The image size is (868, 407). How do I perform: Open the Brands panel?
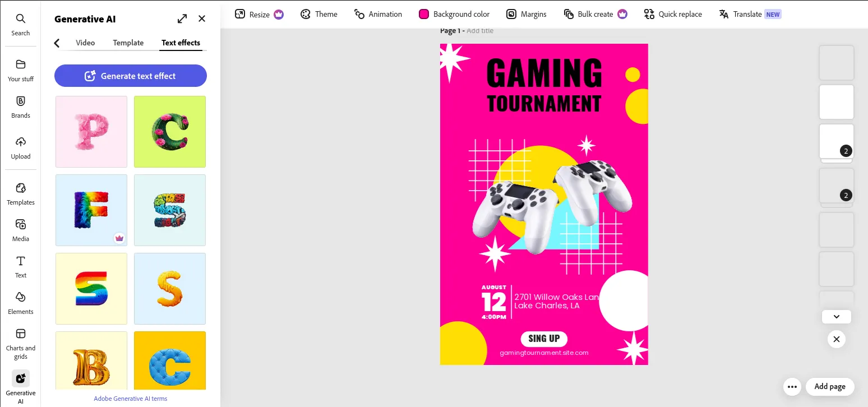pyautogui.click(x=20, y=107)
